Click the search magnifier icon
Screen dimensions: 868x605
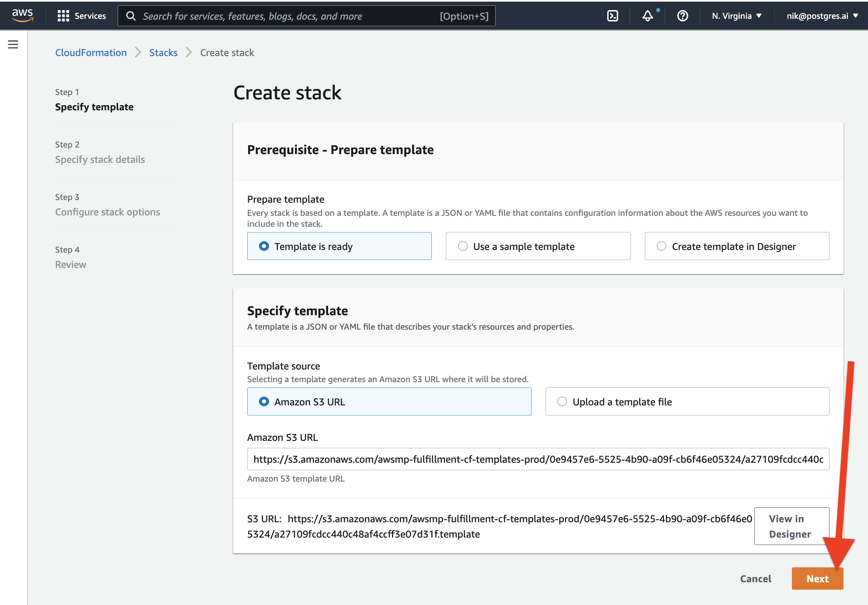pyautogui.click(x=131, y=16)
